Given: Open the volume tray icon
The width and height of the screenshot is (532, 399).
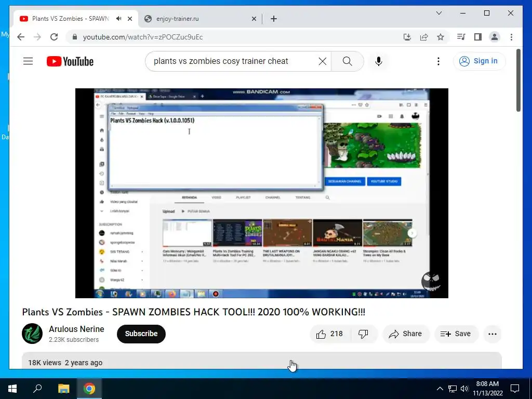Looking at the screenshot, I should coord(464,389).
